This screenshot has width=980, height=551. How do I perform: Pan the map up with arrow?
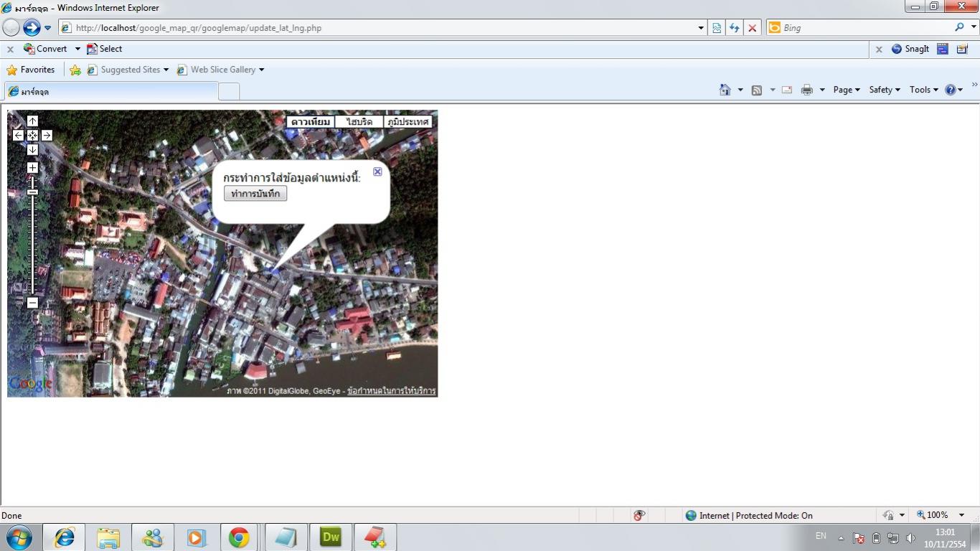point(32,121)
